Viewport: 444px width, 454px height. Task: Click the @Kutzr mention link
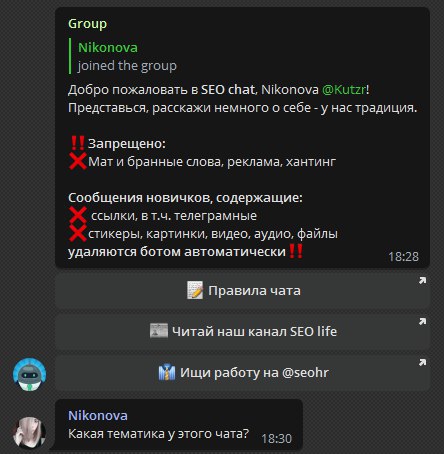(x=344, y=90)
